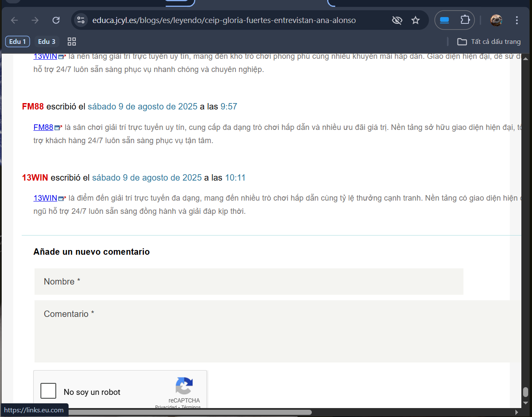The image size is (532, 417).
Task: Click the address bar URL
Action: [x=224, y=20]
